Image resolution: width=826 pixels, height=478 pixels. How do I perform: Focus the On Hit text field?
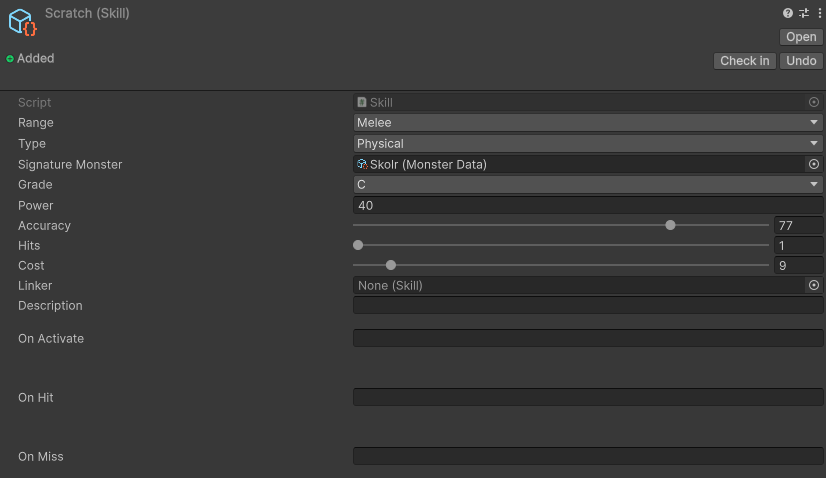coord(588,397)
